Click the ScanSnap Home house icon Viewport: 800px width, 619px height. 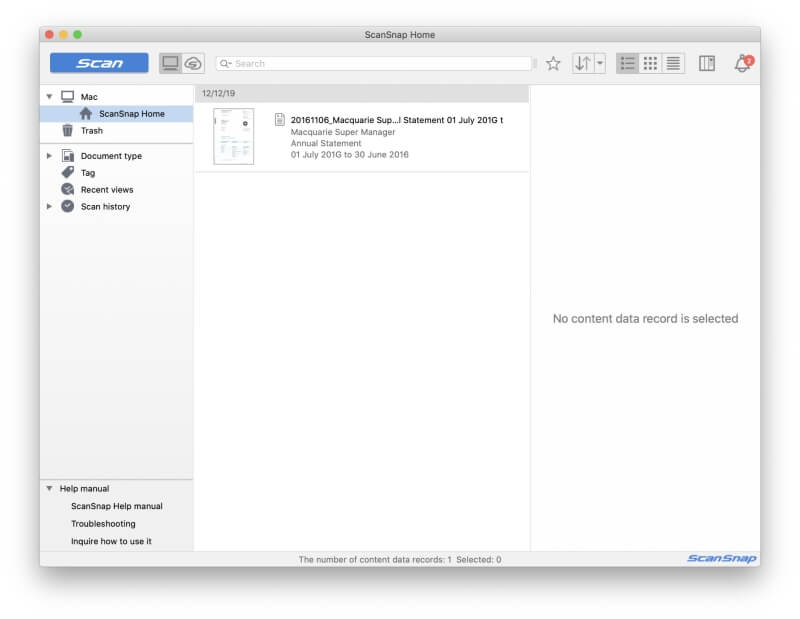pos(86,113)
